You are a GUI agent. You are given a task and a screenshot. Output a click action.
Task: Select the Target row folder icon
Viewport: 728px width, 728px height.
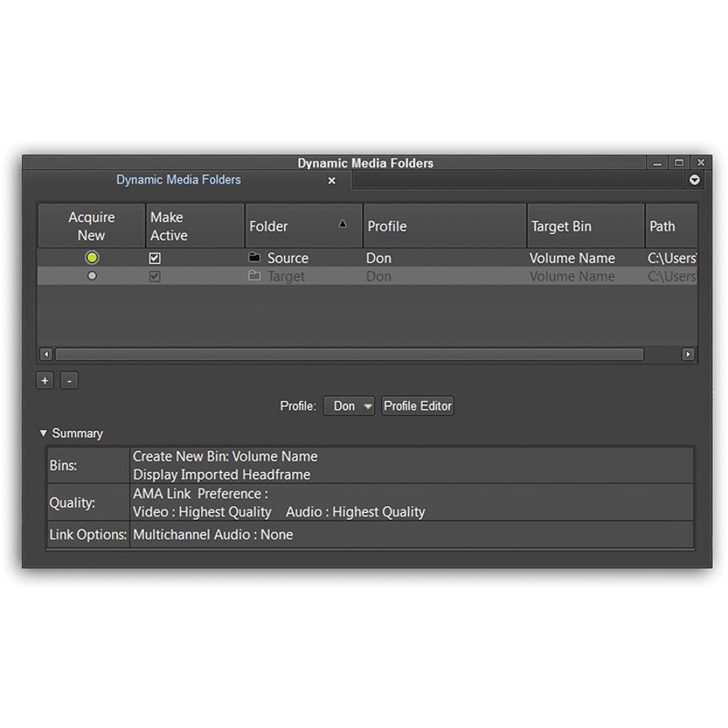(x=253, y=276)
